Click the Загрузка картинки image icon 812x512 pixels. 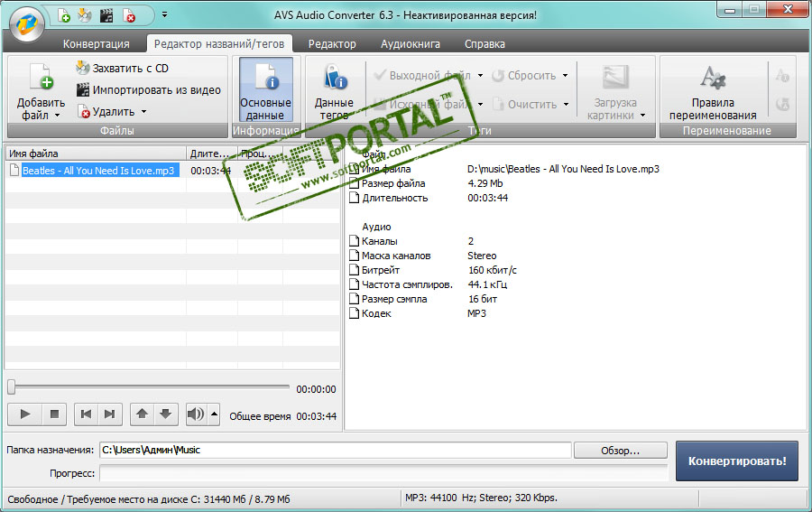615,78
